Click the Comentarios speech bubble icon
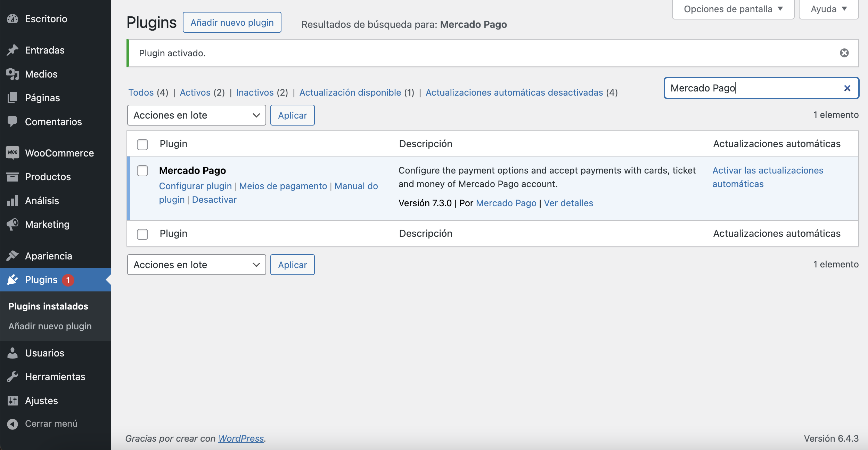The width and height of the screenshot is (868, 450). [x=13, y=122]
